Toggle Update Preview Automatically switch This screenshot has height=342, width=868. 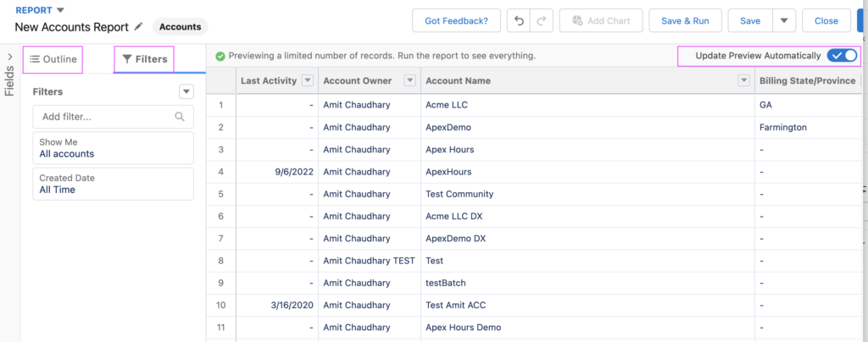(842, 55)
